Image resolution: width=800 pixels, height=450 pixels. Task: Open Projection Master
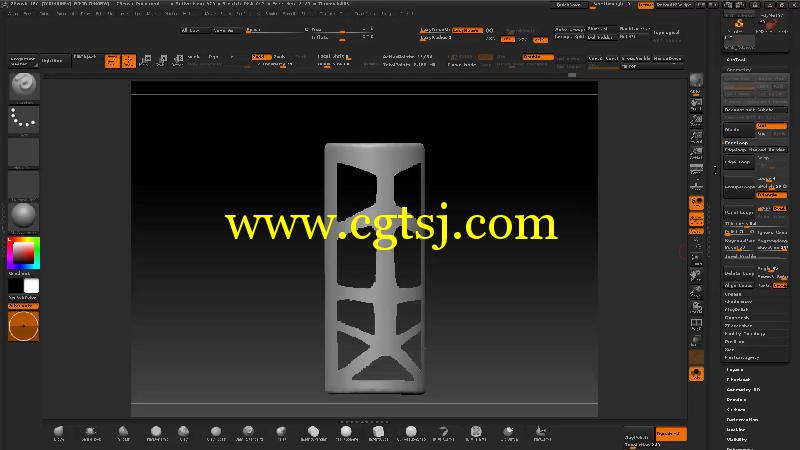23,61
